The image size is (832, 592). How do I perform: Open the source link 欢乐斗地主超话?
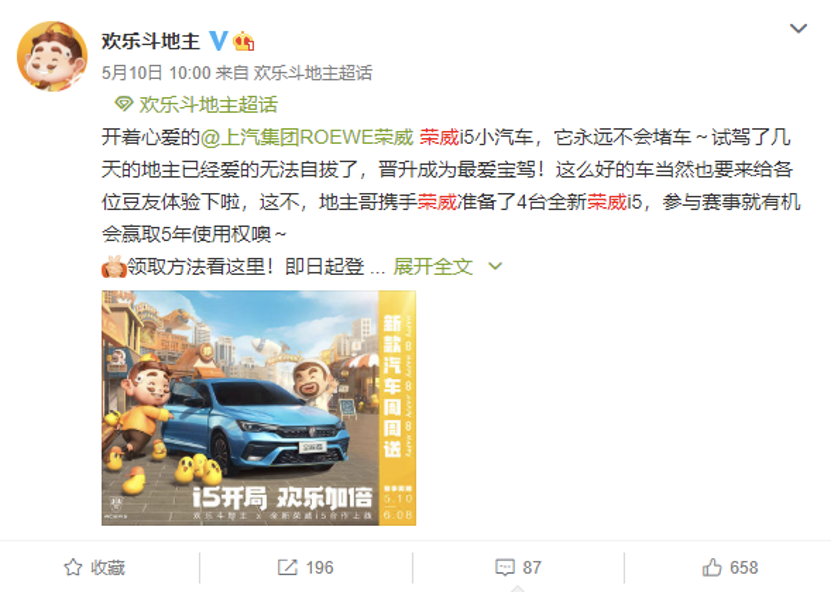[313, 73]
